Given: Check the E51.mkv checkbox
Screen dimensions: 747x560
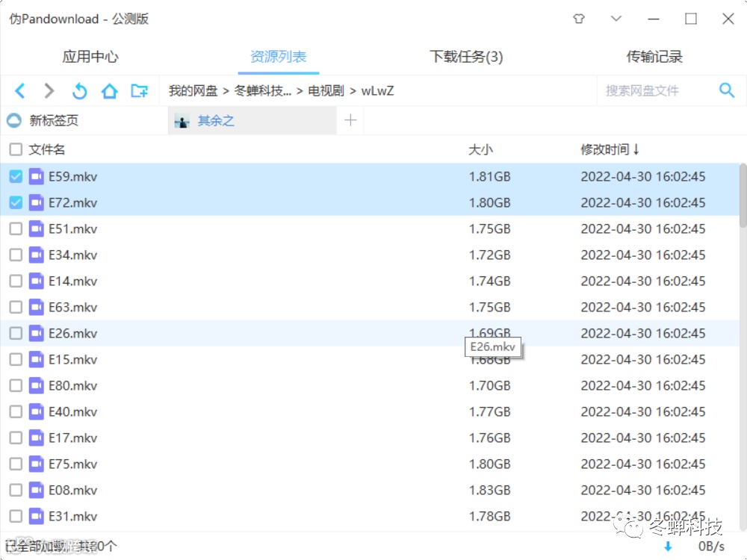Looking at the screenshot, I should [16, 229].
